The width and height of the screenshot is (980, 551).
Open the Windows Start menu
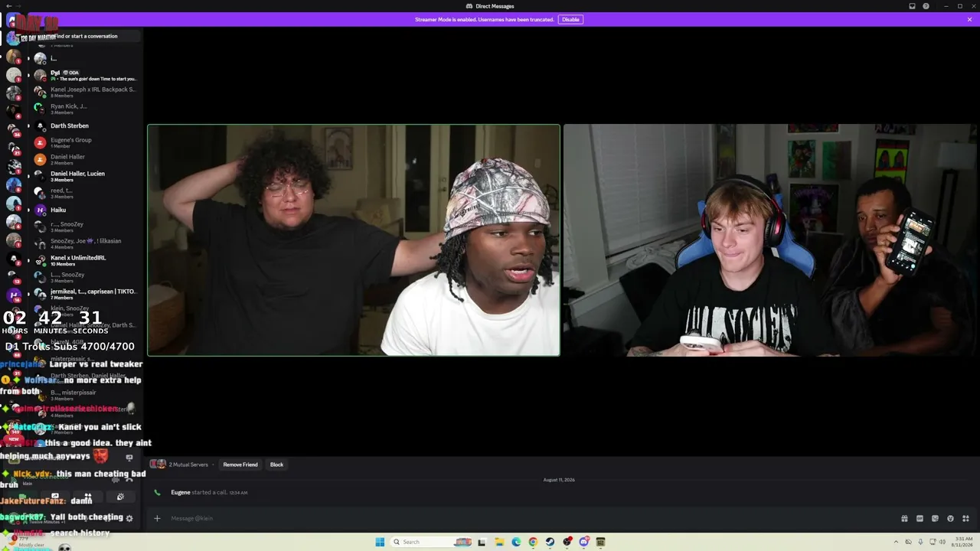pos(380,542)
